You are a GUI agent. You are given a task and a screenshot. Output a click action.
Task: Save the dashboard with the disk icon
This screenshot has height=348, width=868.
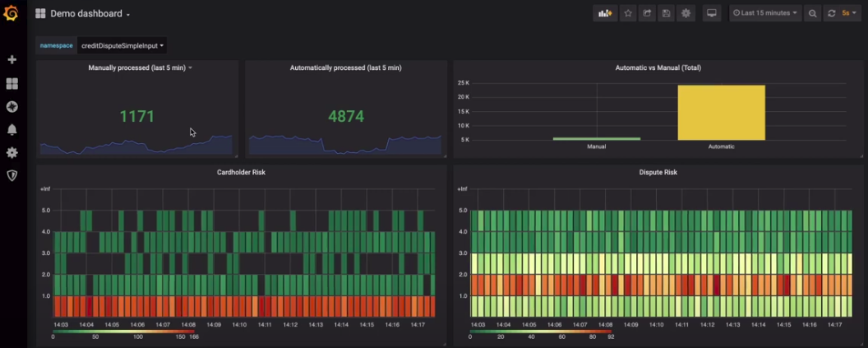(666, 13)
